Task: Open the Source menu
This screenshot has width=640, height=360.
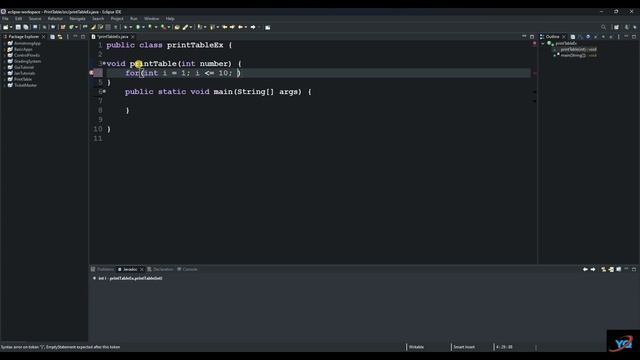Action: (35, 19)
